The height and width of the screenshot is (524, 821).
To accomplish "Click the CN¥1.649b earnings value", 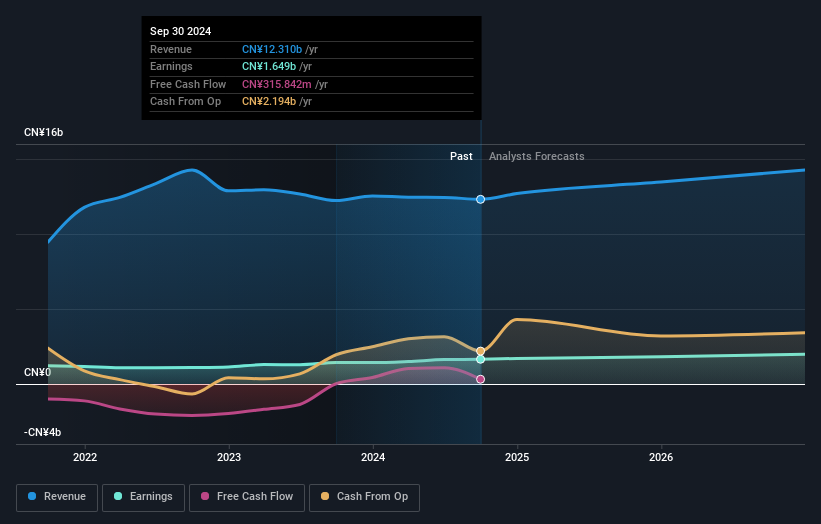I will point(269,66).
